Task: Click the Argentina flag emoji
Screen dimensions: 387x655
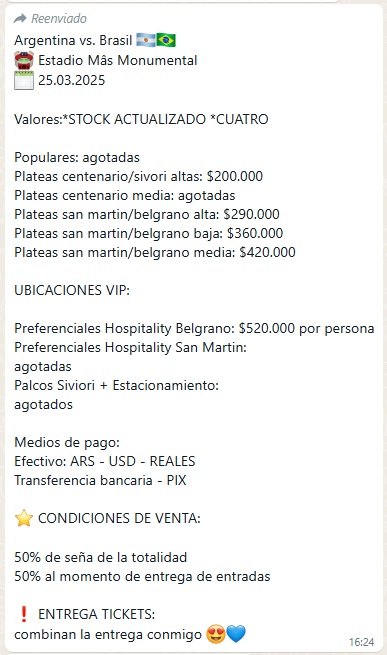Action: click(x=146, y=41)
